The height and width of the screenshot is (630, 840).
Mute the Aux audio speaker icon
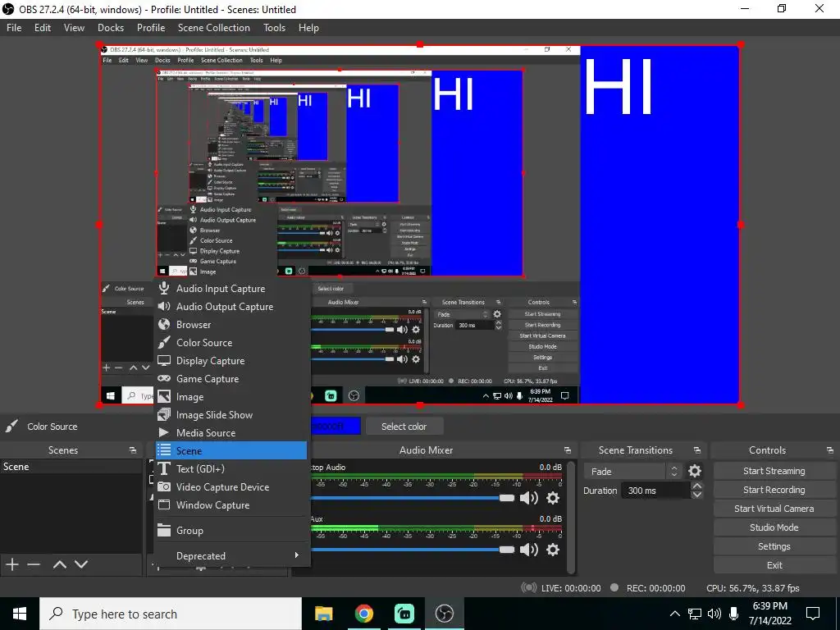tap(529, 550)
